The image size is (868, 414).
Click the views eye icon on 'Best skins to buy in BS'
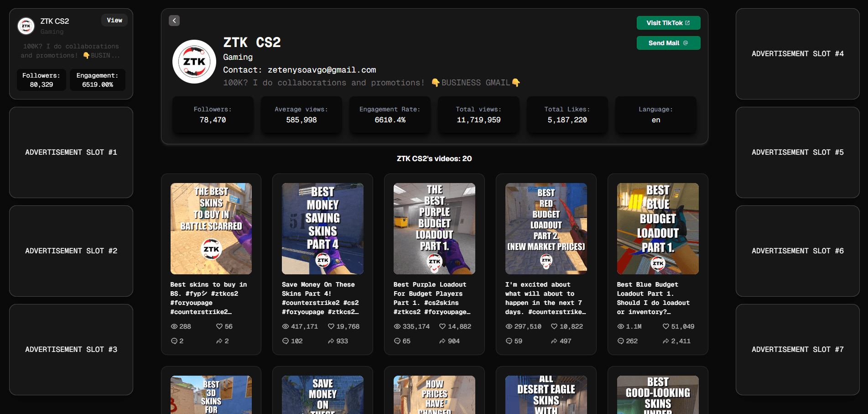(x=174, y=326)
